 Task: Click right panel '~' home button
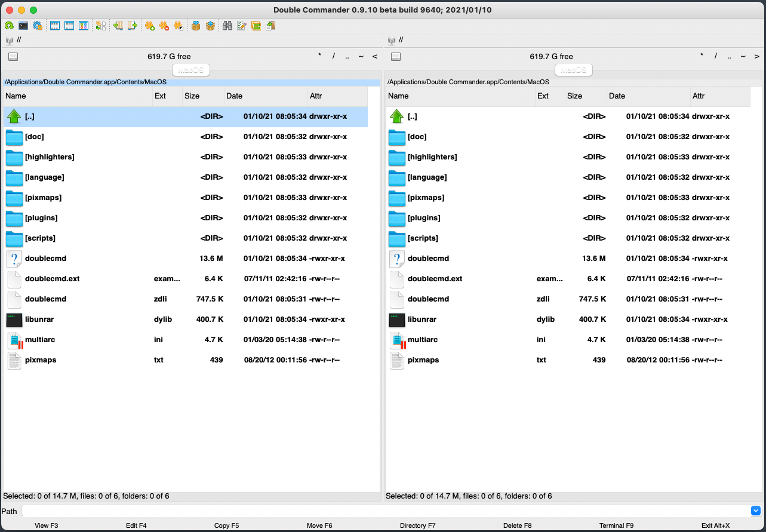743,56
